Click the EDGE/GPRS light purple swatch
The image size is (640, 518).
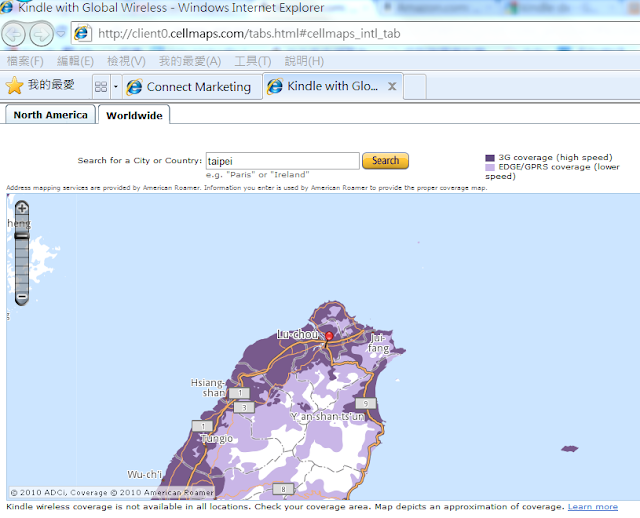point(490,167)
